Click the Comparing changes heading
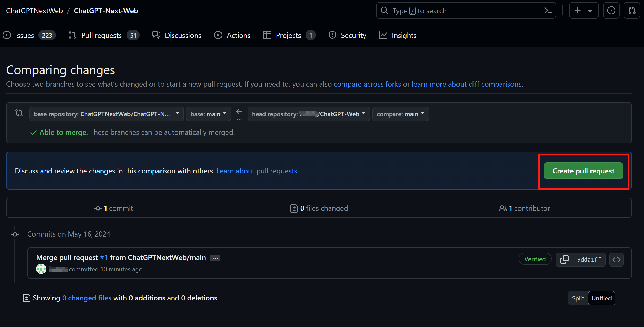Screen dimensions: 644x327 [60, 70]
